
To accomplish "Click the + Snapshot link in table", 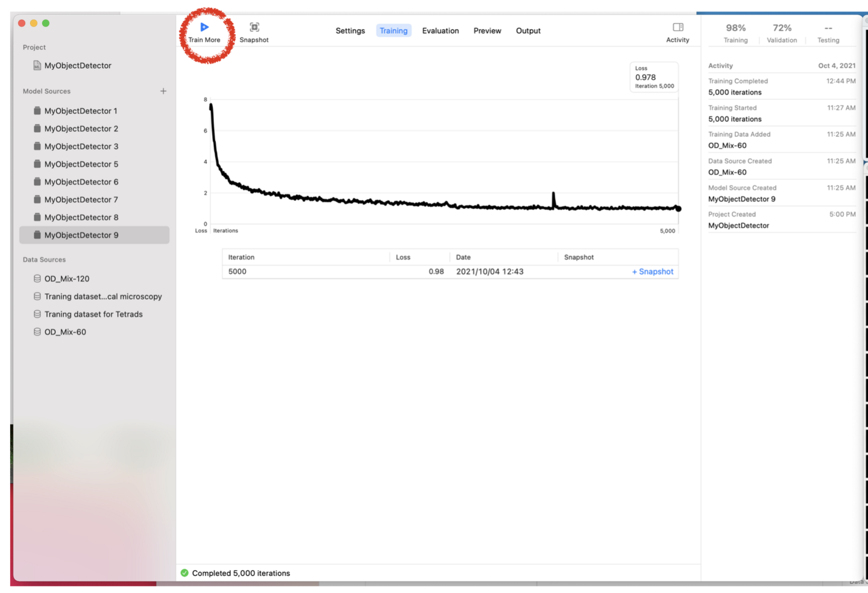I will (x=652, y=271).
